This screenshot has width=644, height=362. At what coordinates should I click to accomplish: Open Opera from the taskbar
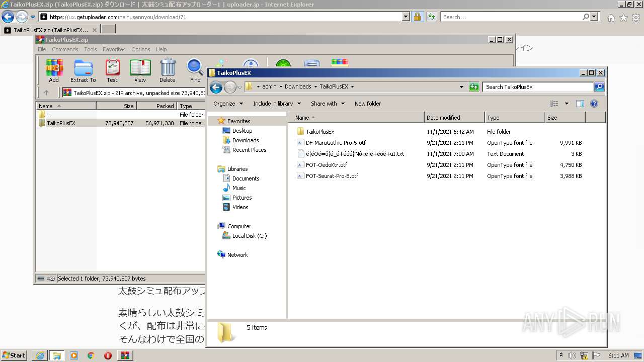point(108,355)
